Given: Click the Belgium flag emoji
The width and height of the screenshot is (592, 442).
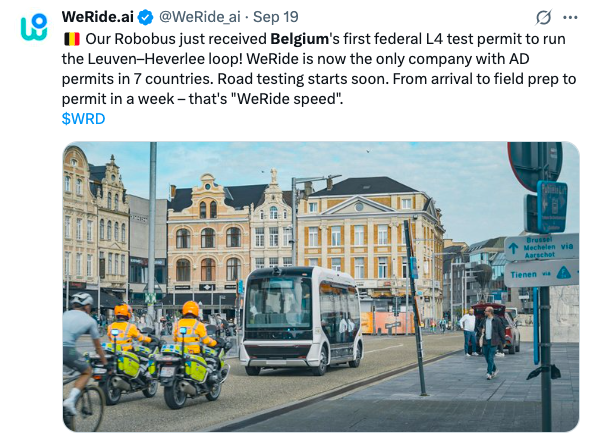Looking at the screenshot, I should [x=71, y=39].
